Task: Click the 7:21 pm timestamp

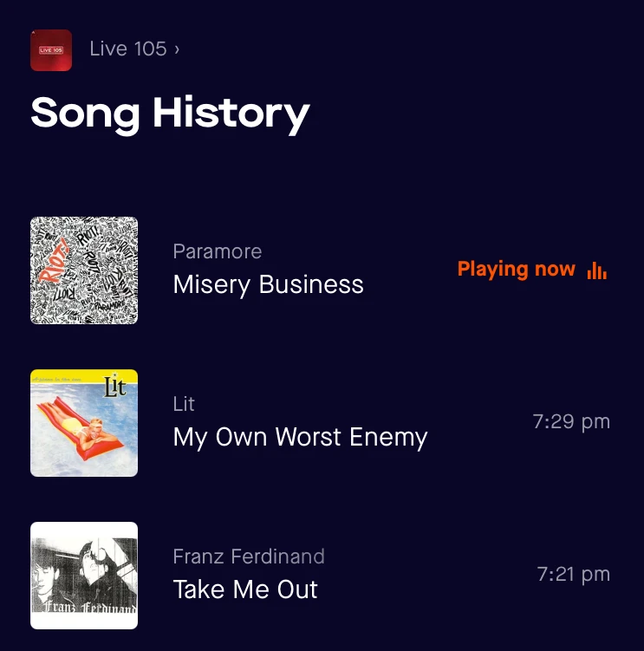Action: point(574,575)
